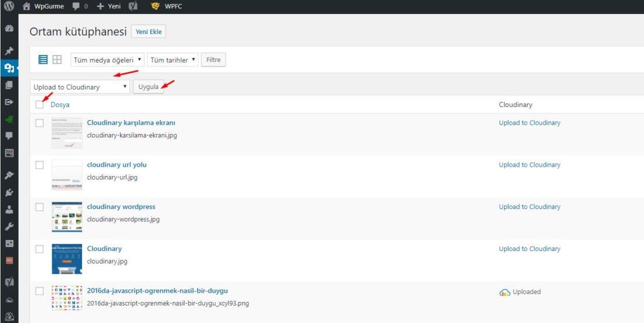Click the cloudinary-url.jpg filename text
This screenshot has width=644, height=323.
pos(112,177)
